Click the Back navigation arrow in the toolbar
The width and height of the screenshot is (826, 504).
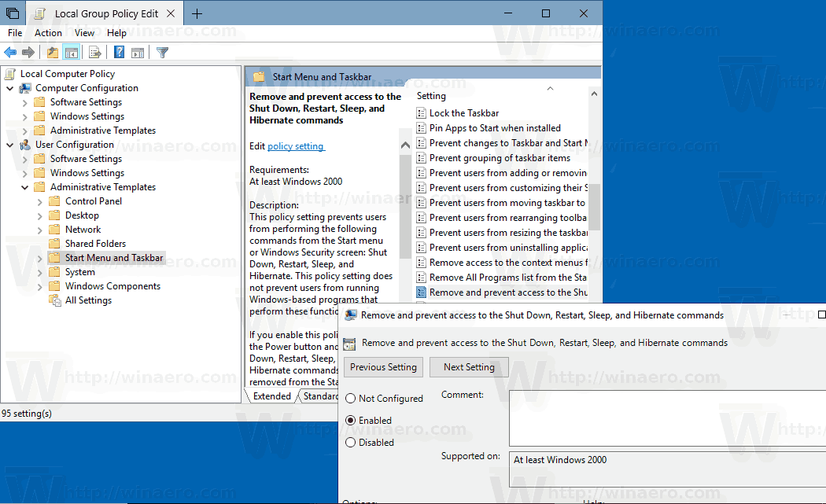[9, 53]
